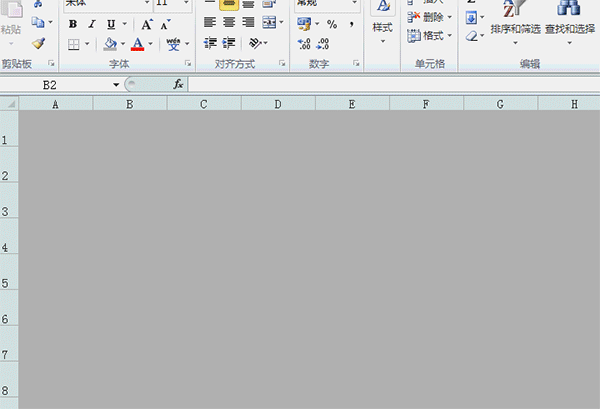Open the Number (数字) dialog launcher
The height and width of the screenshot is (409, 600).
pos(356,64)
